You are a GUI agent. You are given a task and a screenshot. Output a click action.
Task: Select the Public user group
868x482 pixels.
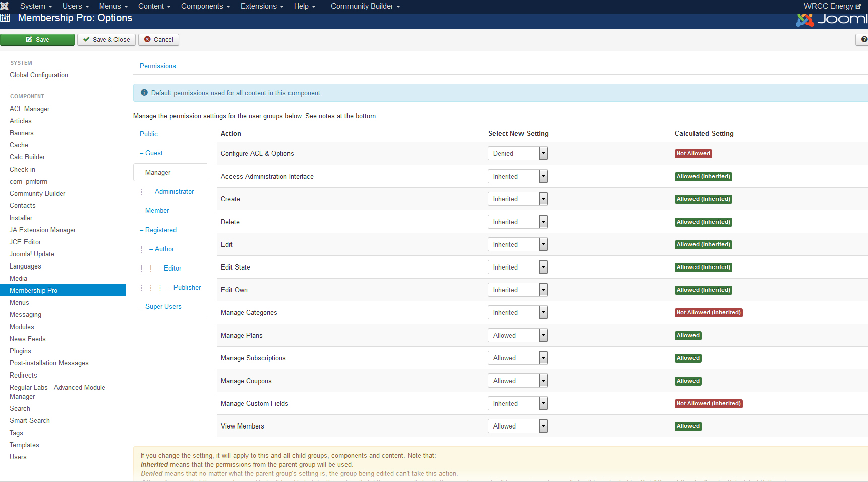point(149,134)
